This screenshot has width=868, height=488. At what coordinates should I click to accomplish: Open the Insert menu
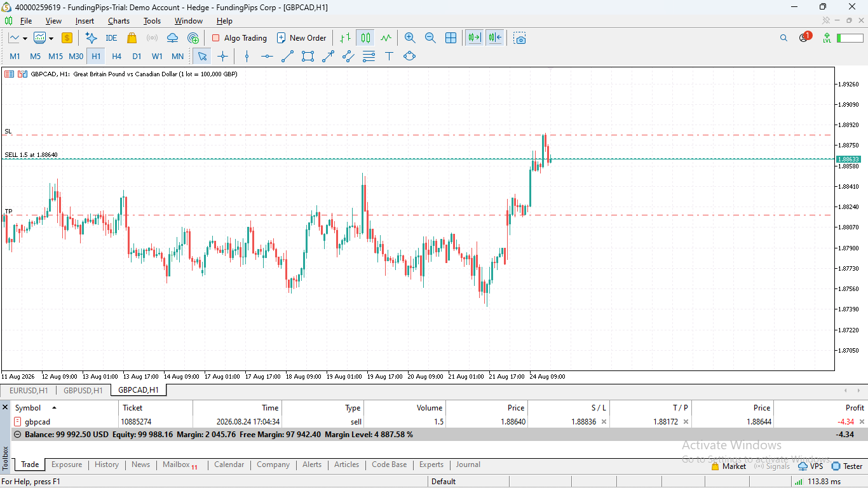pyautogui.click(x=85, y=21)
